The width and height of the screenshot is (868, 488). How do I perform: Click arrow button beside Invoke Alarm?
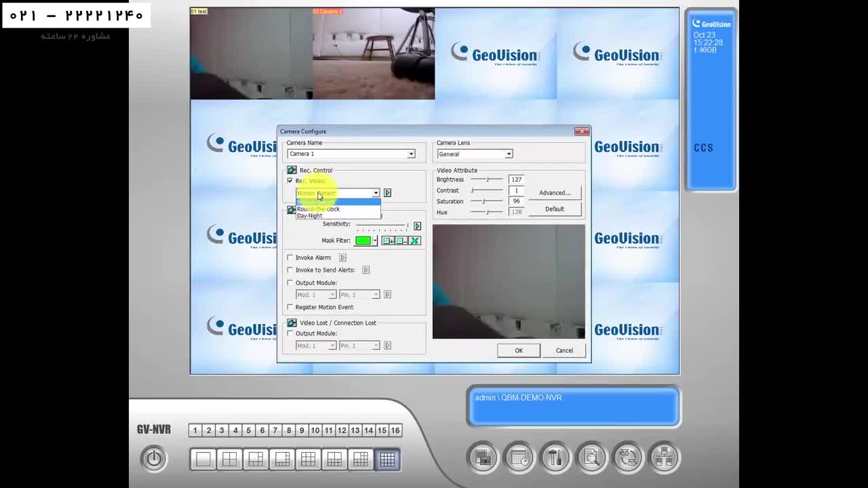[342, 258]
